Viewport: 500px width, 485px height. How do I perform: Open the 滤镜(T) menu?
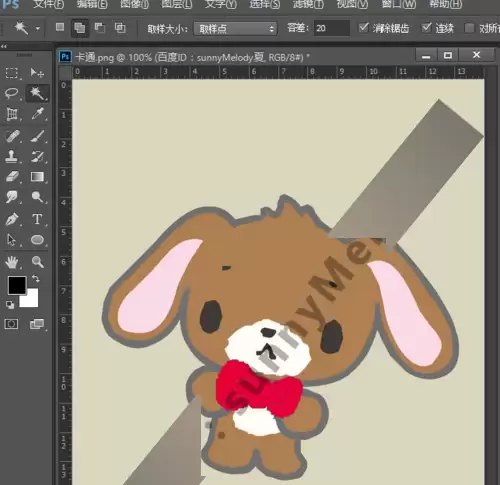(308, 4)
